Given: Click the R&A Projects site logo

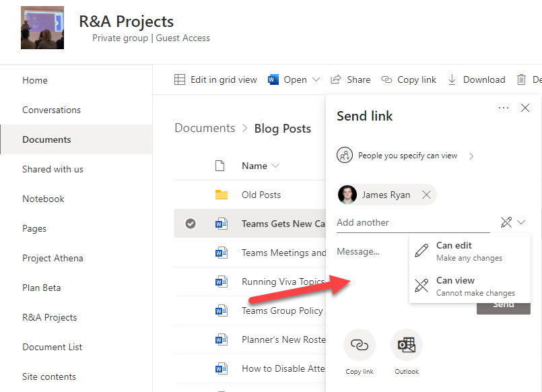Looking at the screenshot, I should click(x=42, y=28).
